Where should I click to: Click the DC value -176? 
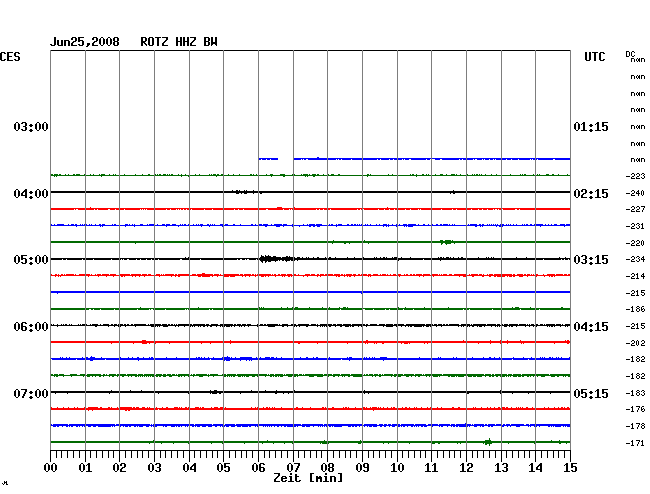tap(635, 409)
